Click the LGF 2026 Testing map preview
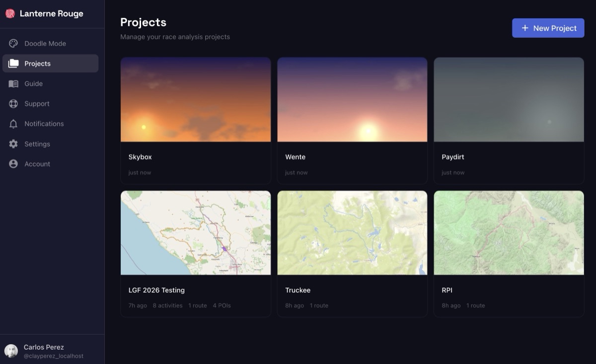Viewport: 596px width, 364px height. tap(195, 232)
